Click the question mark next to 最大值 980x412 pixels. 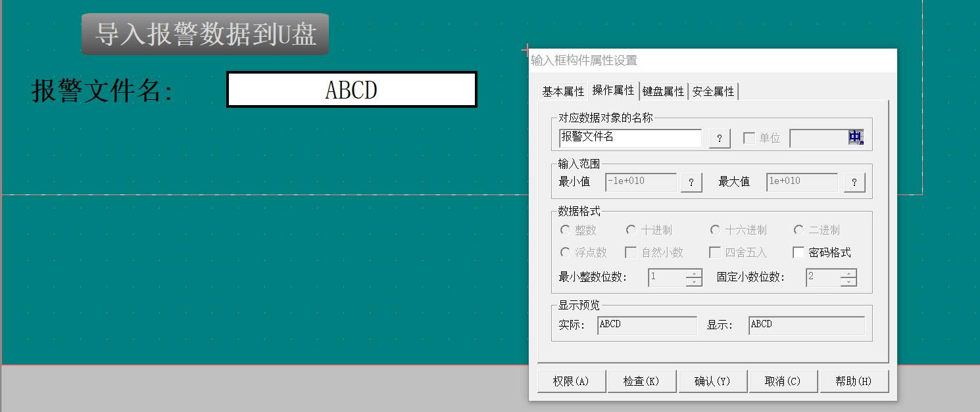(x=854, y=182)
